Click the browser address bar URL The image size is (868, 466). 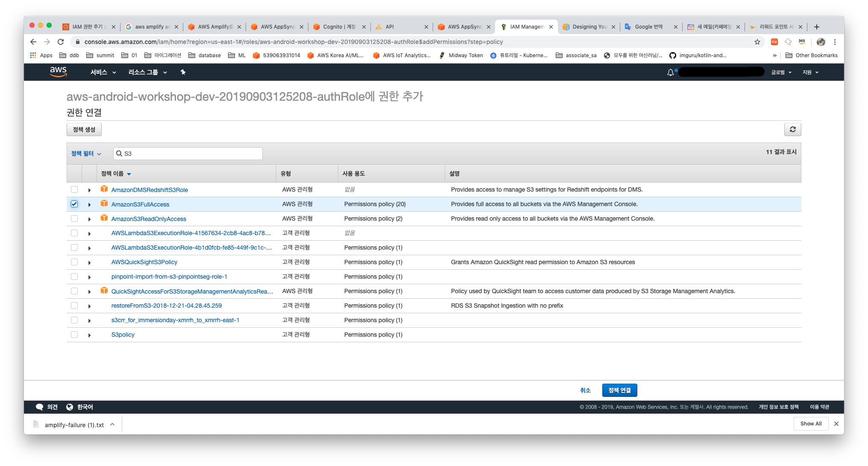click(x=293, y=42)
